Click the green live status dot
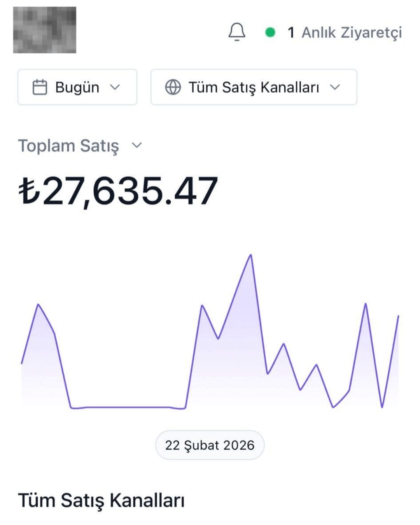The width and height of the screenshot is (420, 525). pyautogui.click(x=270, y=32)
